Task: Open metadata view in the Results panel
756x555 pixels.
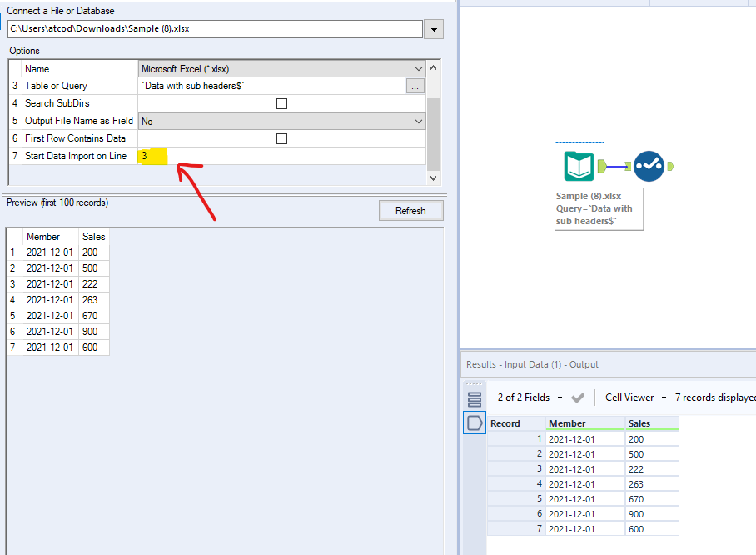Action: (474, 397)
